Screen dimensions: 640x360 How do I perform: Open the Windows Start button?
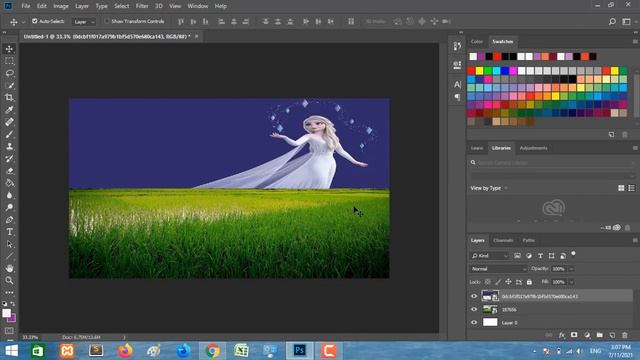point(11,351)
